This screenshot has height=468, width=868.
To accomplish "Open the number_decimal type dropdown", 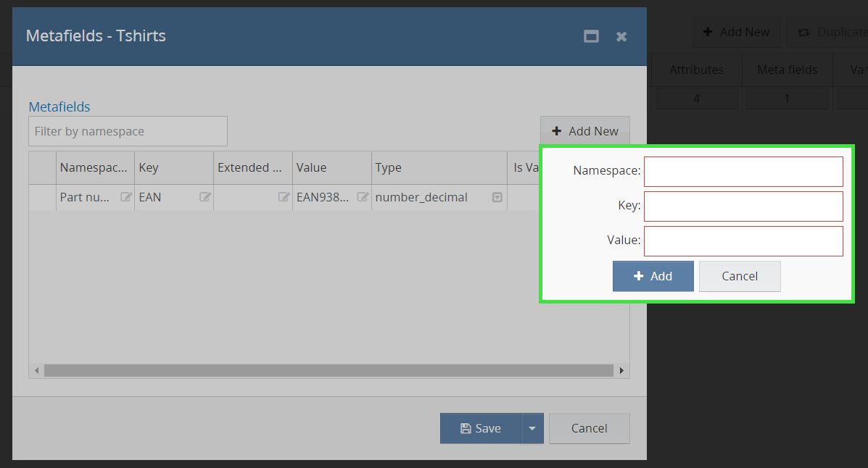I will [x=497, y=197].
